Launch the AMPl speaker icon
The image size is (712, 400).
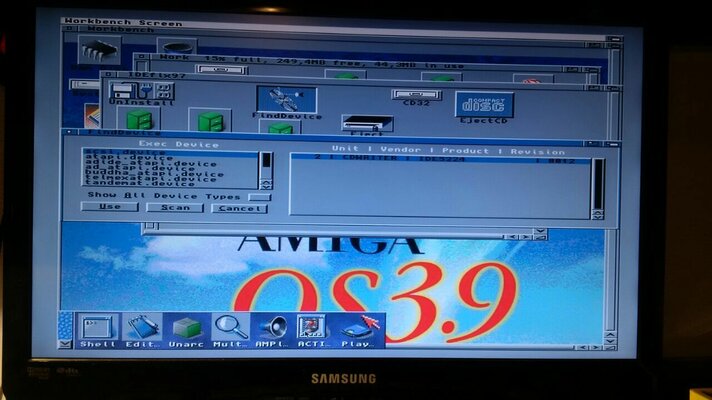(x=273, y=329)
